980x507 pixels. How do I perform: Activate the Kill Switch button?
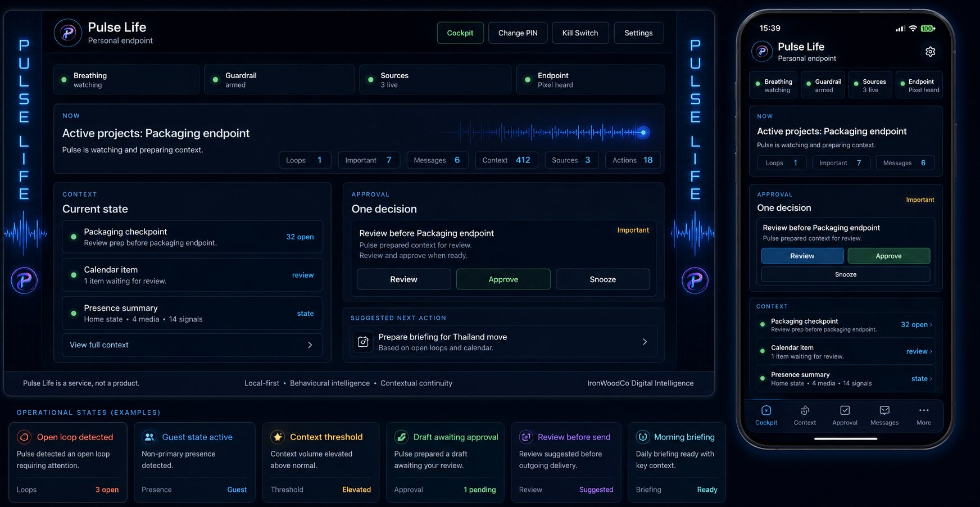[580, 33]
